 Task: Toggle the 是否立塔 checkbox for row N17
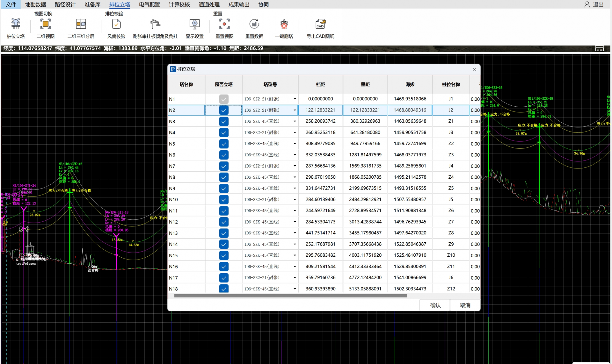(224, 278)
